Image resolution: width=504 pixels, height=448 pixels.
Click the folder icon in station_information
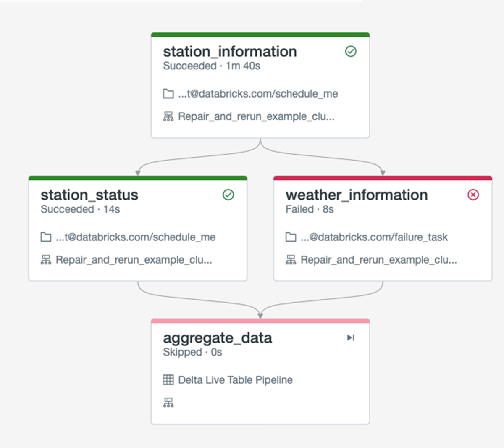(x=168, y=94)
